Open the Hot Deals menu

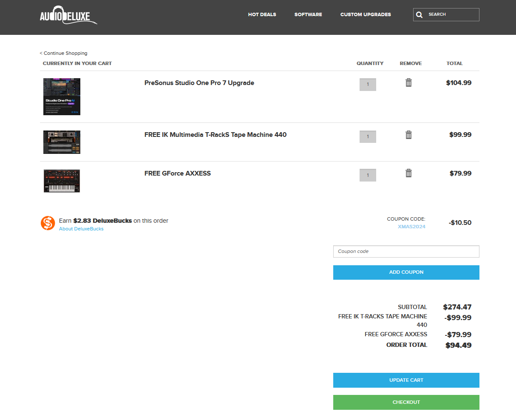[x=262, y=14]
